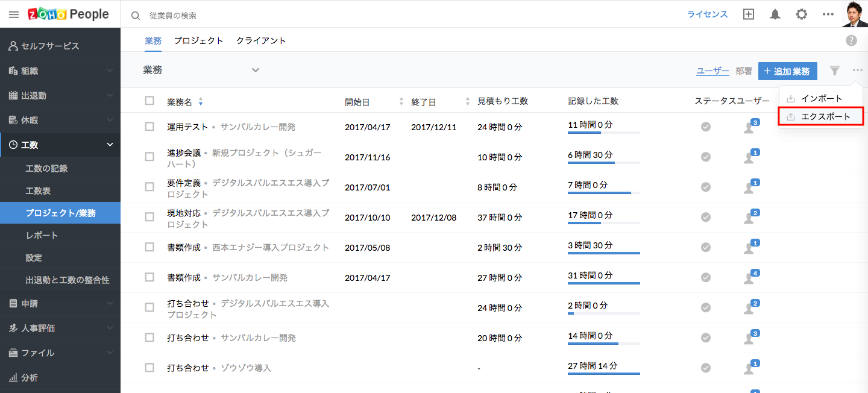868x393 pixels.
Task: Open the 業務 view dropdown
Action: tap(256, 71)
